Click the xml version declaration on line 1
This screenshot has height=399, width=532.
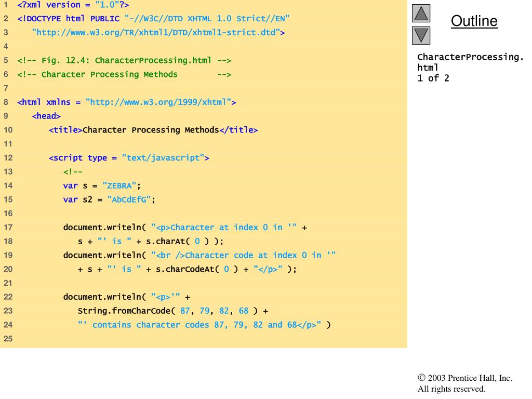[73, 5]
